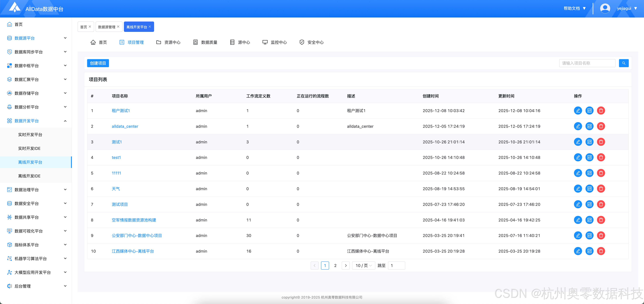Select 离线开发IDE in sidebar
This screenshot has height=304, width=644.
tap(29, 176)
